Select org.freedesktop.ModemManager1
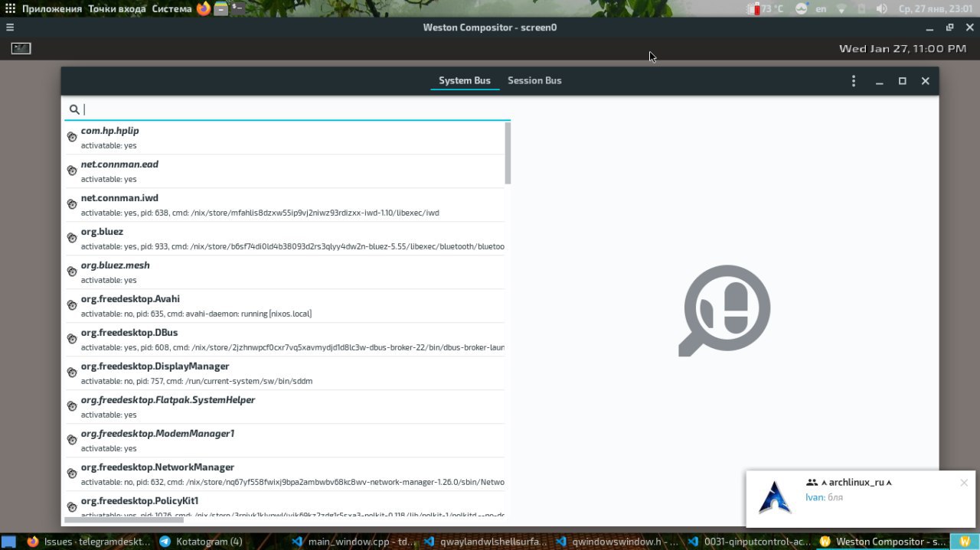 point(283,441)
